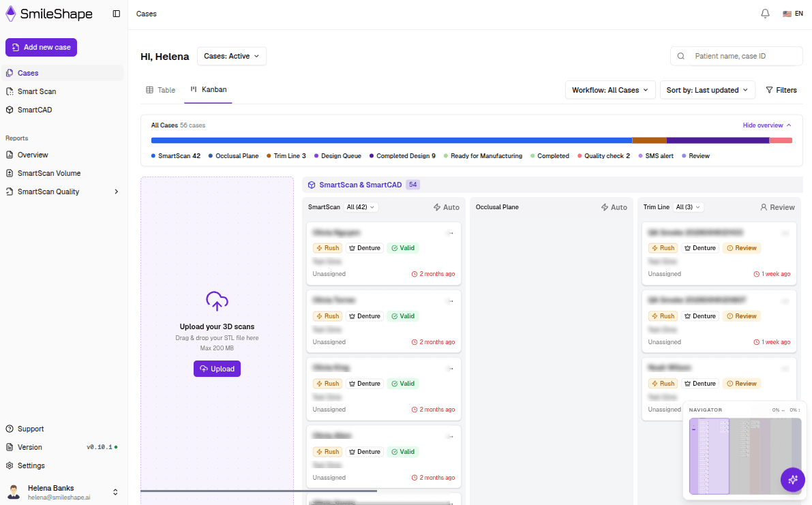Viewport: 812px width, 505px height.
Task: Click the Auto lightning icon in Occlusal Plane column
Action: [x=604, y=207]
